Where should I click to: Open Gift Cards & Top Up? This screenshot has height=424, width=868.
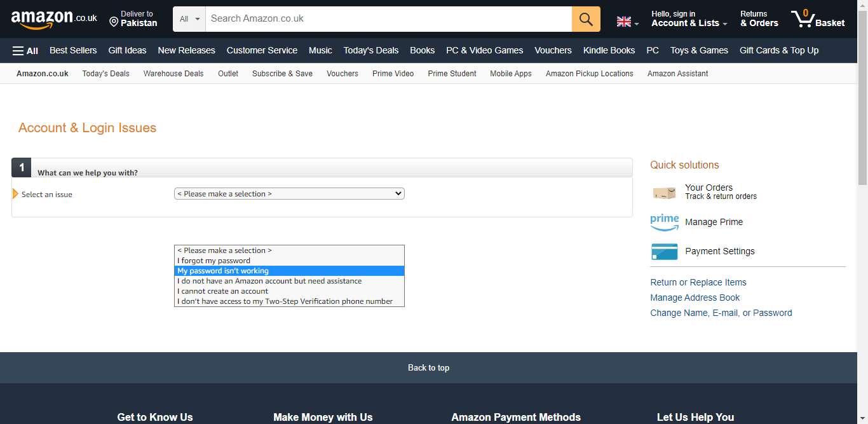(x=779, y=51)
